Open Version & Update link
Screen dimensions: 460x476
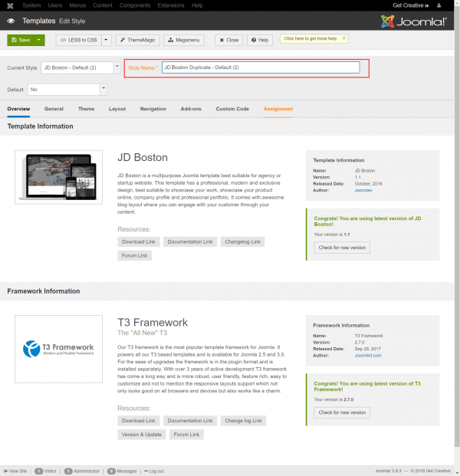(x=142, y=435)
